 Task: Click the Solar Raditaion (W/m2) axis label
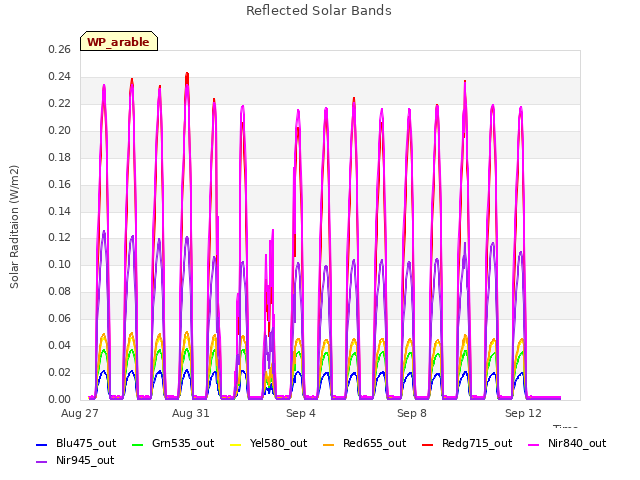(x=14, y=227)
